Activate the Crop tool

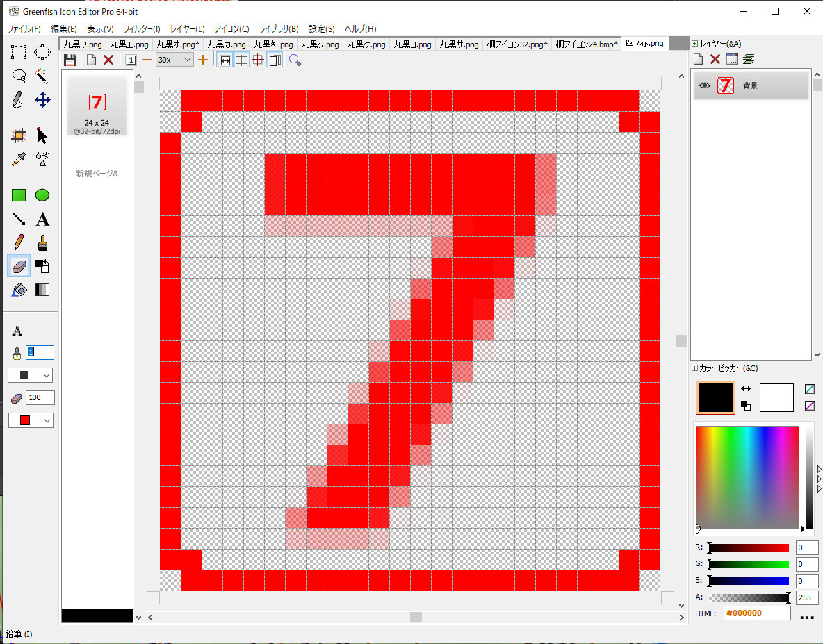(x=19, y=135)
